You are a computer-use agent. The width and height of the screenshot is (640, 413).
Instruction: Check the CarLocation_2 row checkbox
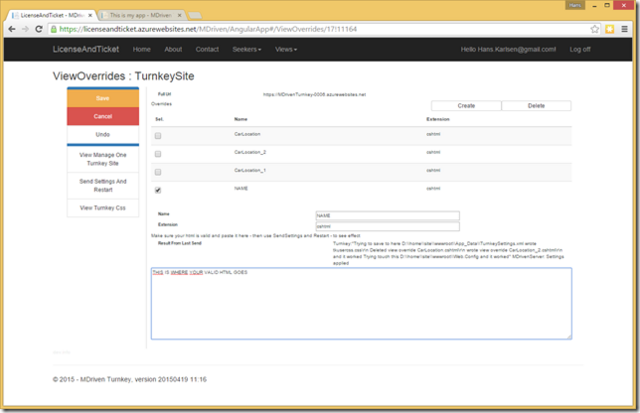tap(158, 154)
